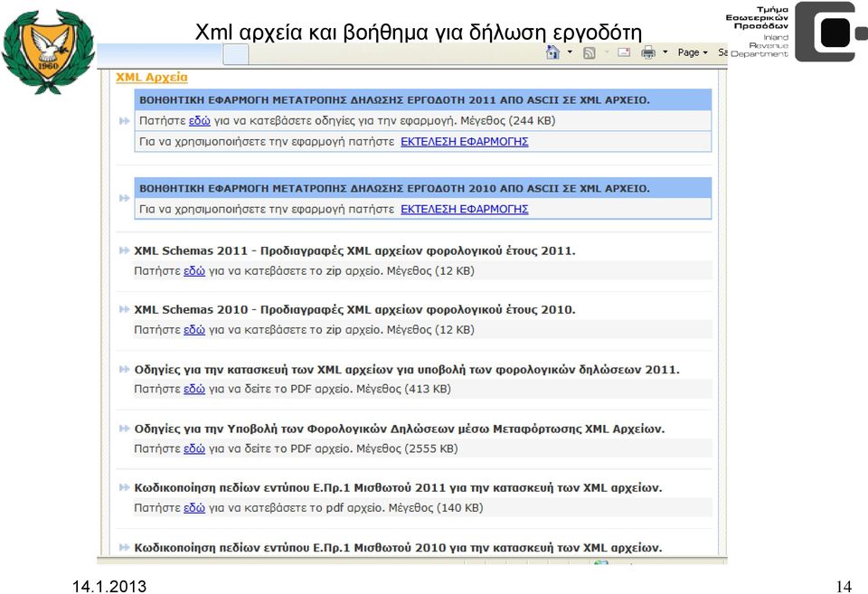Click the small new tab button
Image resolution: width=868 pixels, height=594 pixels.
(235, 55)
